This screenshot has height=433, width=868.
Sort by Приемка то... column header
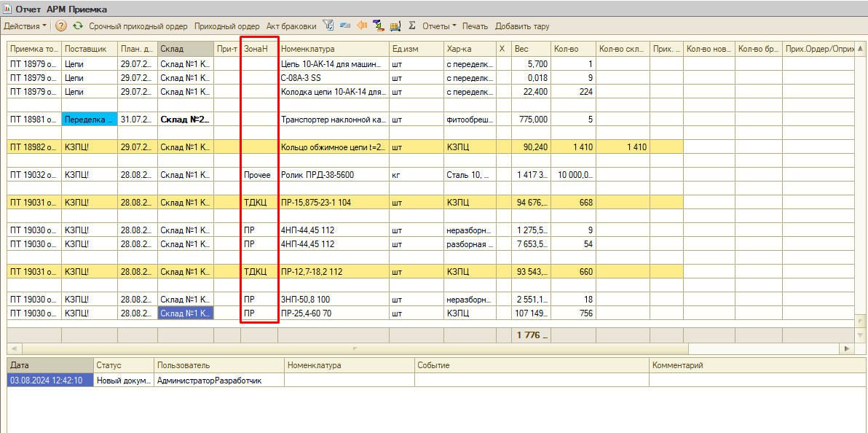(x=34, y=50)
